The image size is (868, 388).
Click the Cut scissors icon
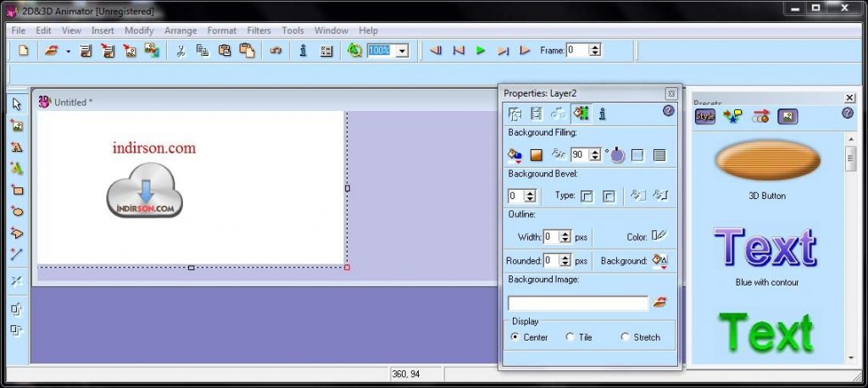tap(181, 50)
